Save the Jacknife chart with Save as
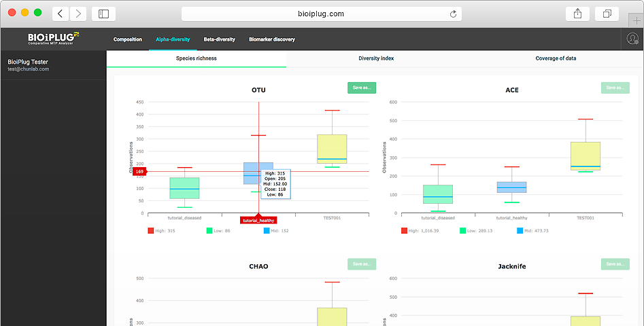Viewport: 644px width, 326px height. 615,264
